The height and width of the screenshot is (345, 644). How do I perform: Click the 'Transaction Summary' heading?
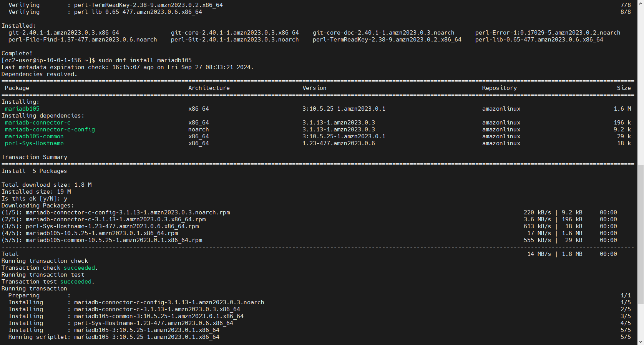coord(34,157)
